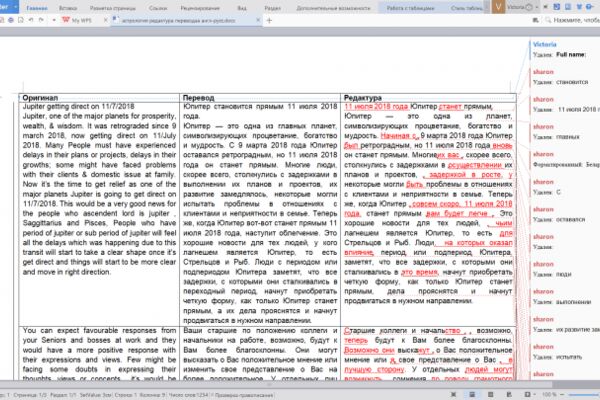This screenshot has width=600, height=400.
Task: Click the first blue icon near account name
Action: pyautogui.click(x=557, y=7)
